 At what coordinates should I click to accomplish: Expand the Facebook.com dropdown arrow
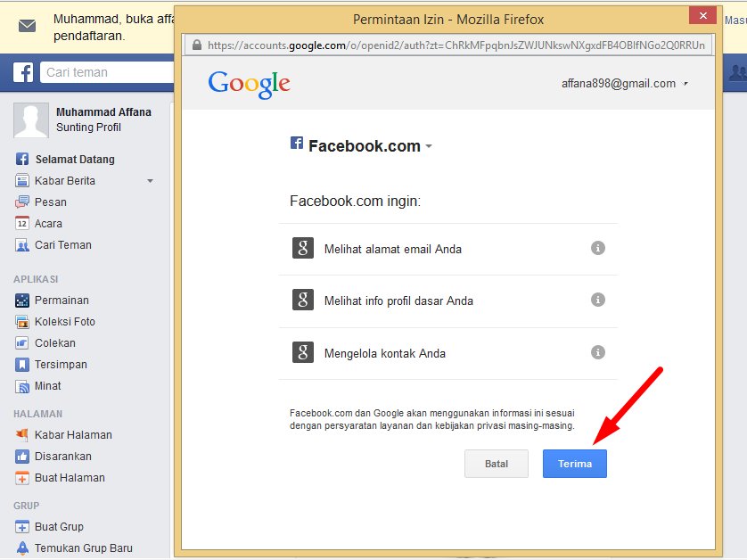point(429,146)
